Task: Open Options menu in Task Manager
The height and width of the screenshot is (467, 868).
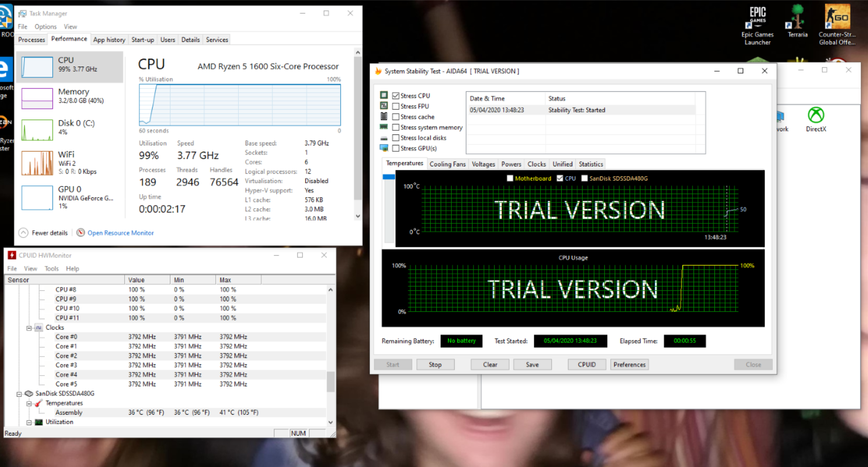Action: (x=45, y=27)
